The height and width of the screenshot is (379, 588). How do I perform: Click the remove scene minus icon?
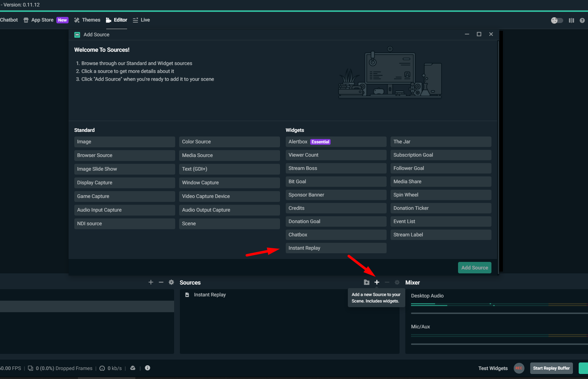click(x=161, y=282)
